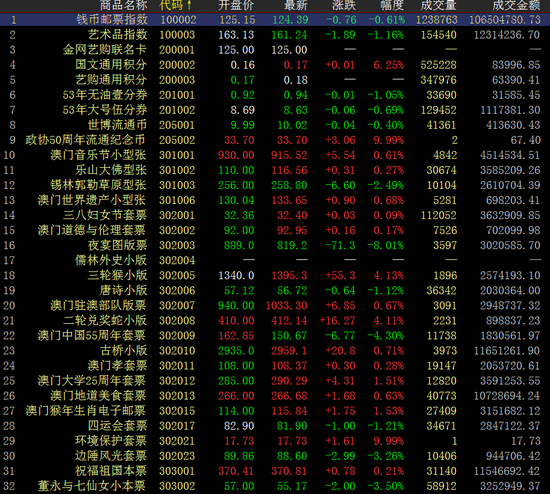Select 唐诗小版 row
The height and width of the screenshot is (494, 550).
coord(275,291)
